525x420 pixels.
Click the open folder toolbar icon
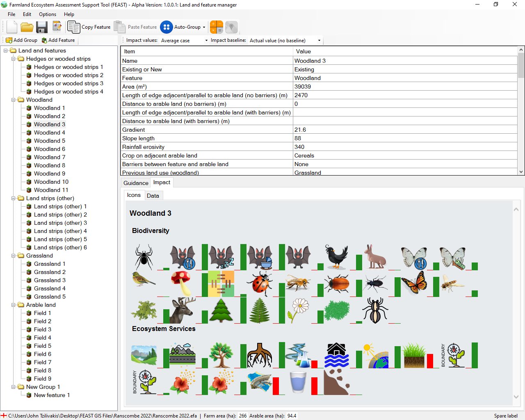coord(27,27)
